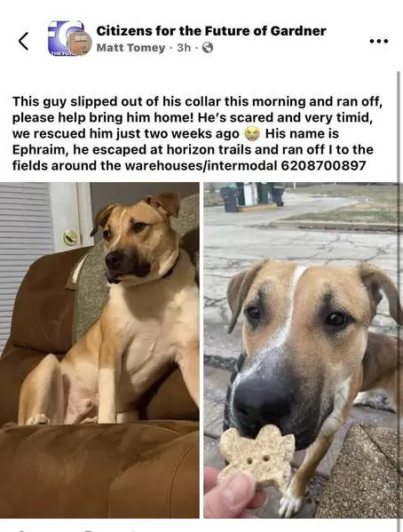The image size is (403, 532).
Task: Open the Gardner group avatar icon
Action: [67, 38]
